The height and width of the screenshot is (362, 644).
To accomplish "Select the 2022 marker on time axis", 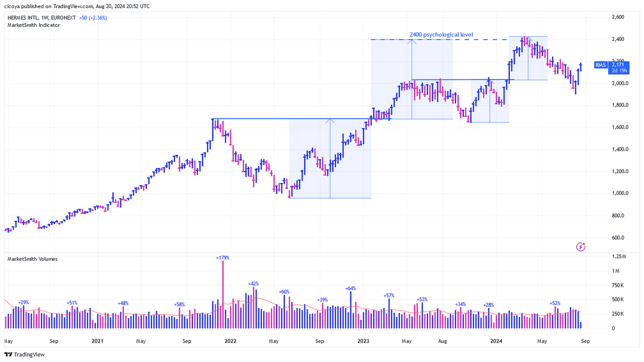I will (x=230, y=341).
